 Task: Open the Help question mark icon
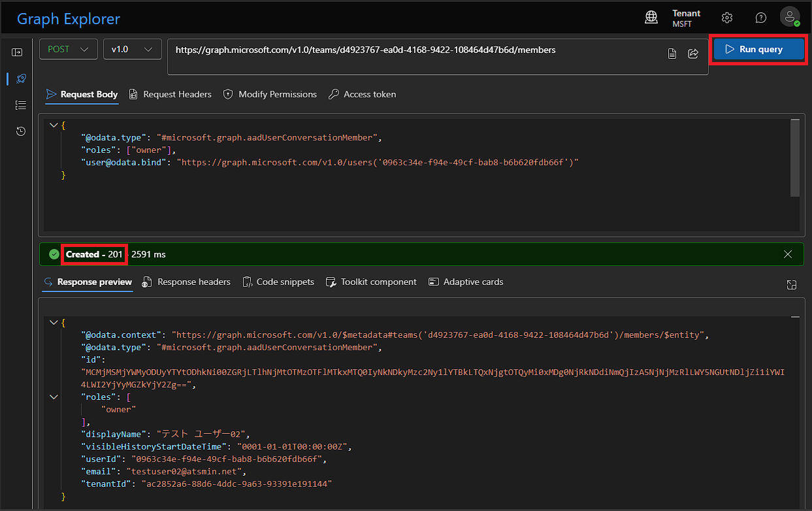pyautogui.click(x=761, y=18)
